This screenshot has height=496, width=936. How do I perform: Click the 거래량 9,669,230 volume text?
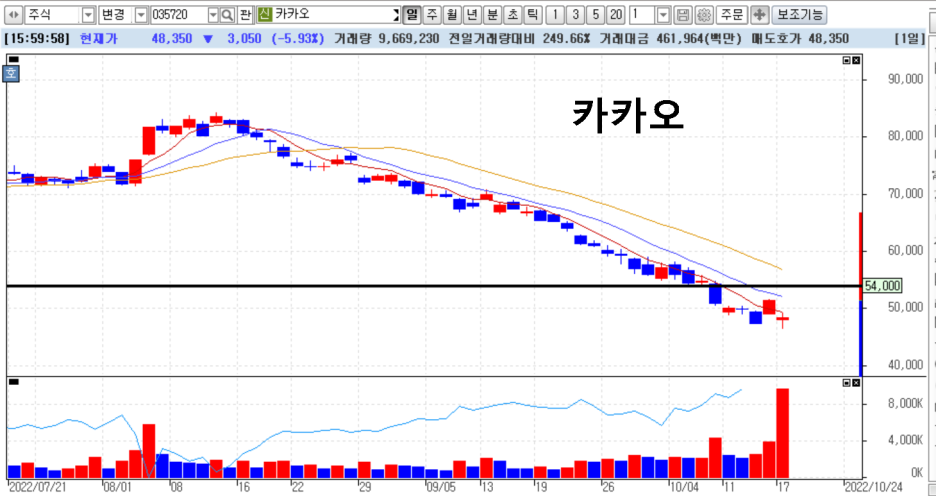click(x=387, y=39)
